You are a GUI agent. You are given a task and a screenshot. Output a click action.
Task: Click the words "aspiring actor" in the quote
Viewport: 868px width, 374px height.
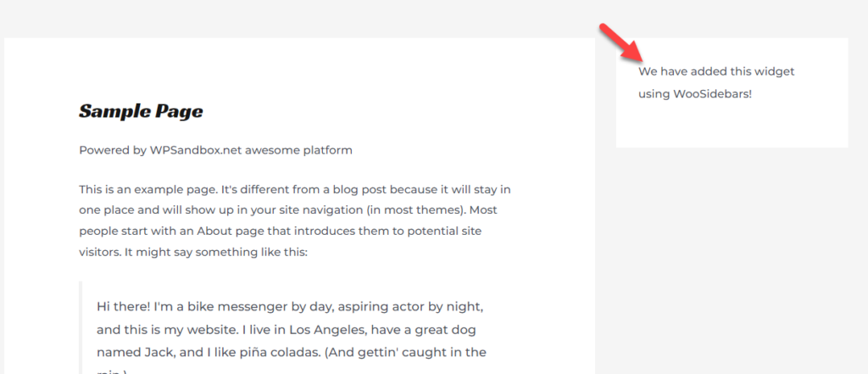(372, 306)
